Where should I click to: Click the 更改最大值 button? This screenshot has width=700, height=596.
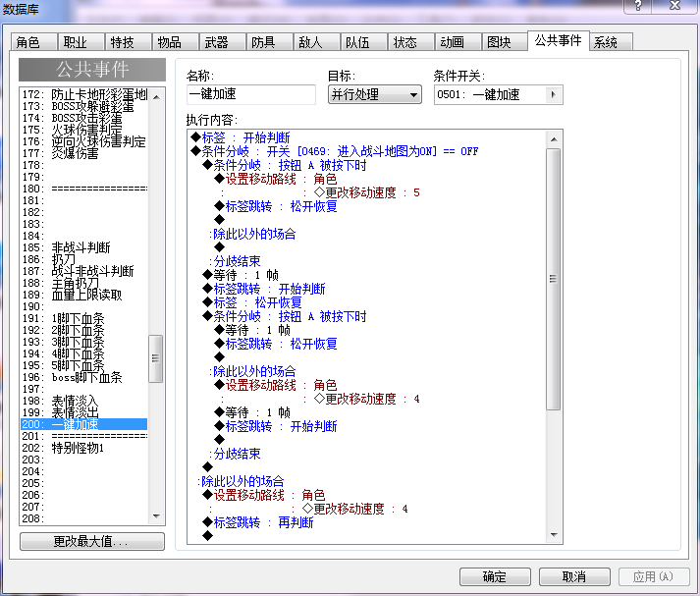coord(92,542)
